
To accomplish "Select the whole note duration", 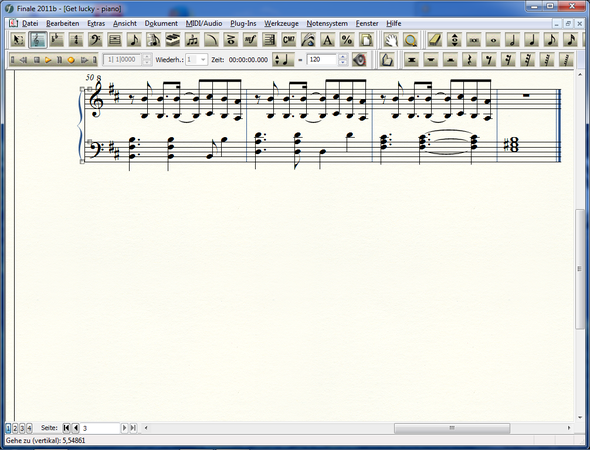I will [x=493, y=40].
